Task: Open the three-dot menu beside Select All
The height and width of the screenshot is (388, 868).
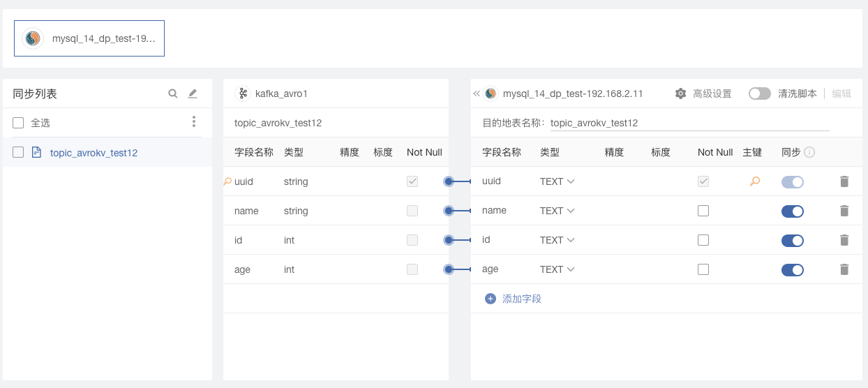Action: pos(194,122)
